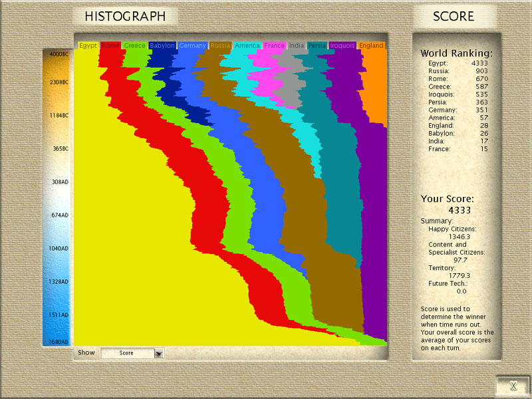Click the Egypt civilization label
532x399 pixels.
pos(88,46)
